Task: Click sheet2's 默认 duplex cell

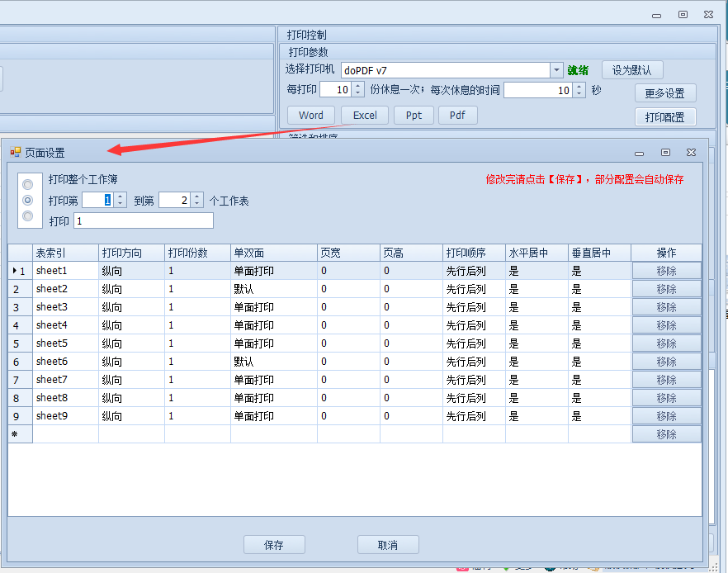Action: coord(274,289)
